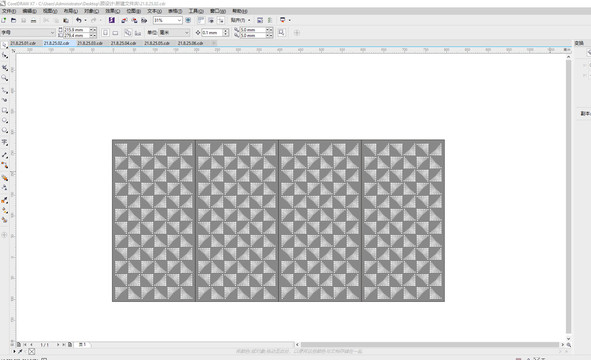Select the Connector tool in toolbox
Image resolution: width=591 pixels, height=360 pixels.
tap(5, 165)
